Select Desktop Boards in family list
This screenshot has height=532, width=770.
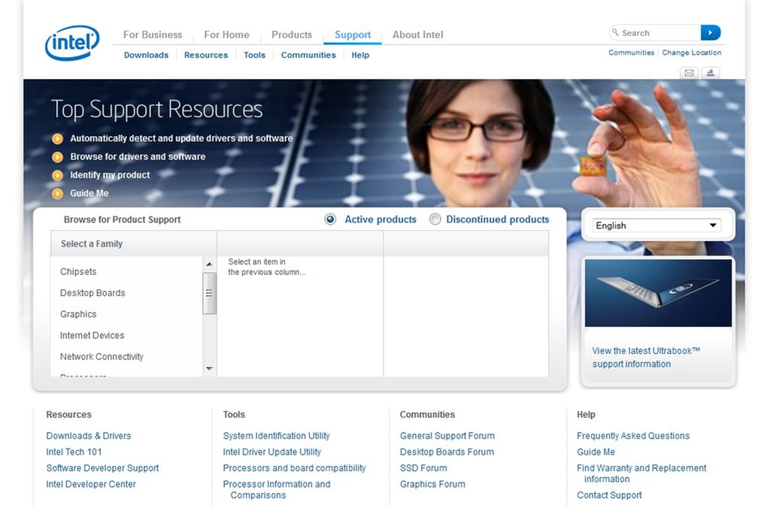point(92,293)
